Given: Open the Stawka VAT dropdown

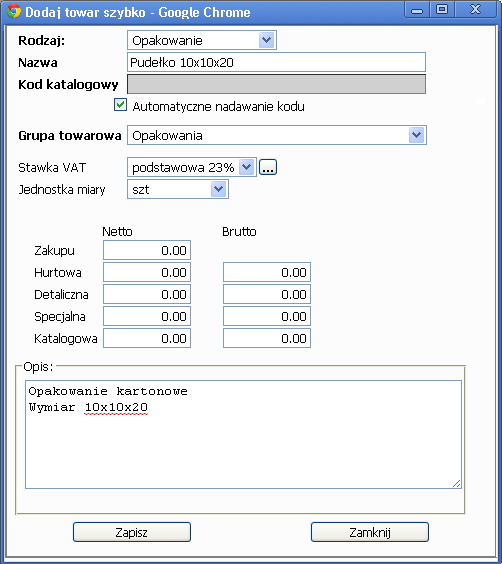Looking at the screenshot, I should pyautogui.click(x=192, y=167).
